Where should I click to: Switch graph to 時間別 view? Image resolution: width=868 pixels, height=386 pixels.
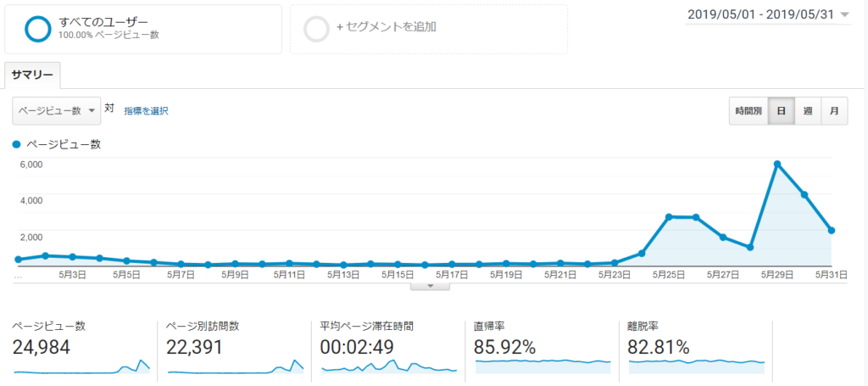pyautogui.click(x=748, y=111)
